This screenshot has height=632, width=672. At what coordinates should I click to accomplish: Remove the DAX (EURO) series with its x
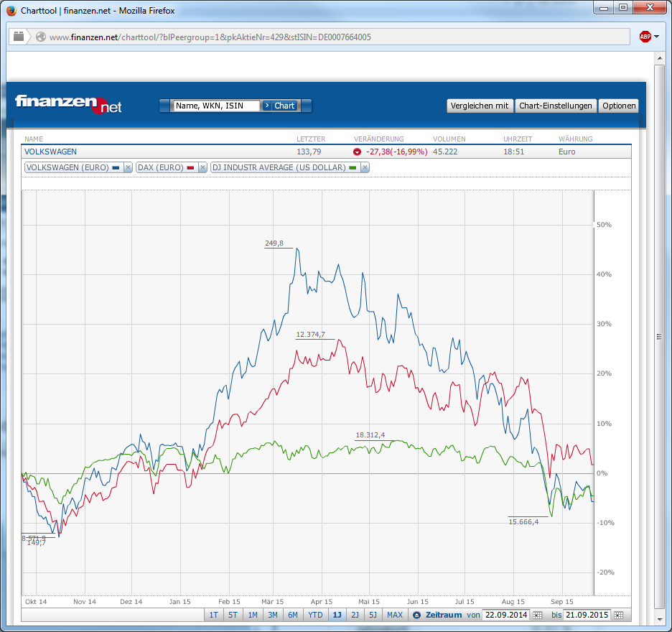pos(202,167)
